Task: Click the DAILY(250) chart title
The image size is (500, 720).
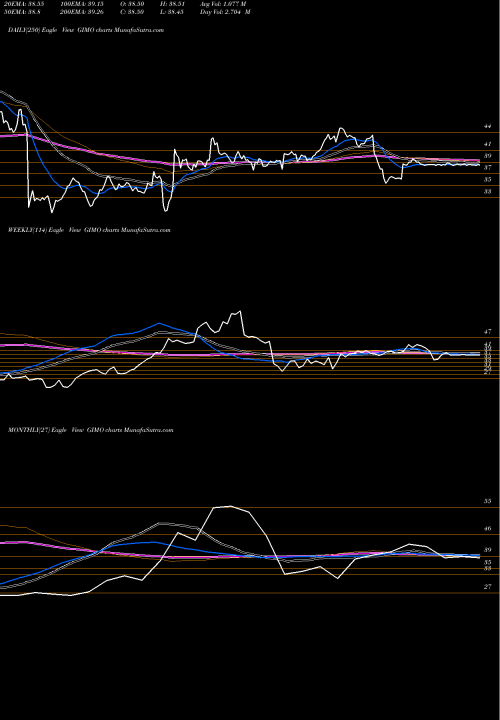Action: coord(86,30)
